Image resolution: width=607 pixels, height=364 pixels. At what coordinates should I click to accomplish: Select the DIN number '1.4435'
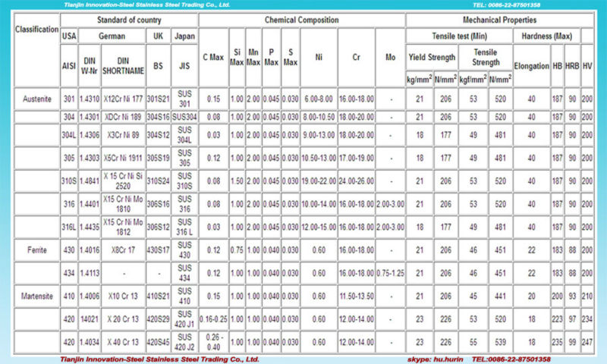tap(90, 227)
